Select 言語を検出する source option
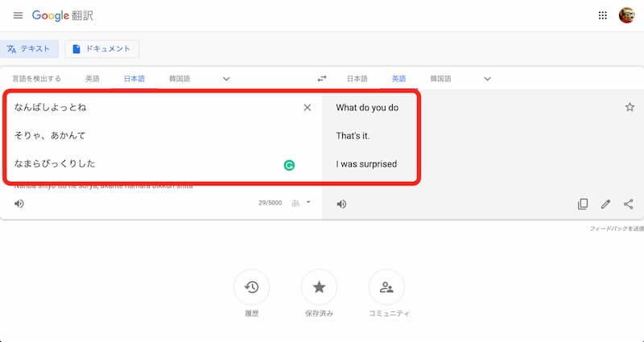 tap(36, 78)
